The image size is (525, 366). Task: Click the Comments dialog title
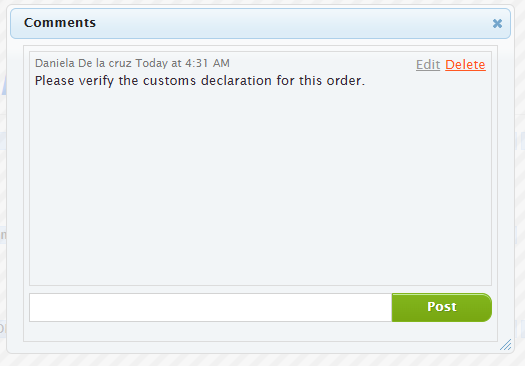click(x=60, y=23)
